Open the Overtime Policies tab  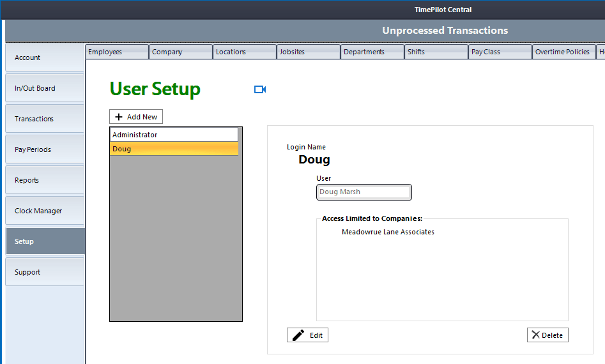[563, 52]
